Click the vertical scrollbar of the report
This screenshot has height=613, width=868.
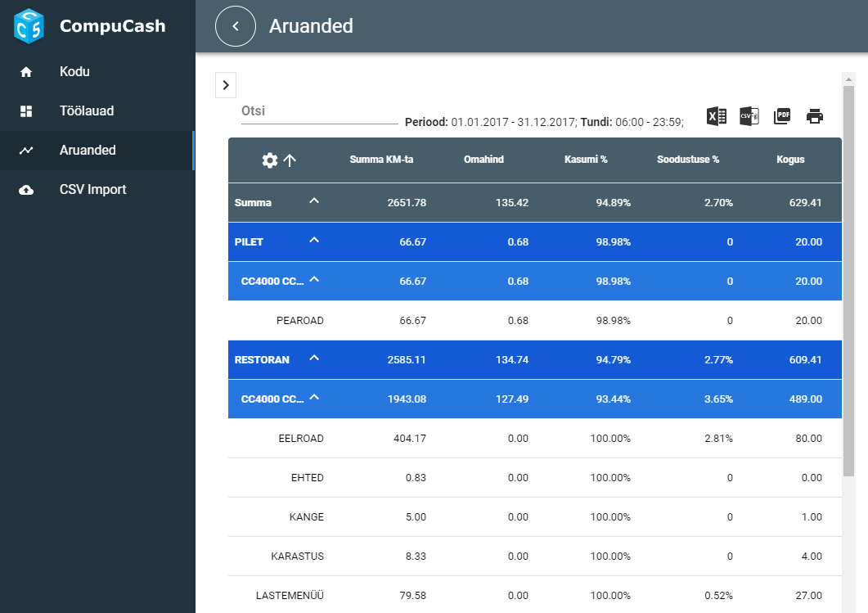point(848,278)
